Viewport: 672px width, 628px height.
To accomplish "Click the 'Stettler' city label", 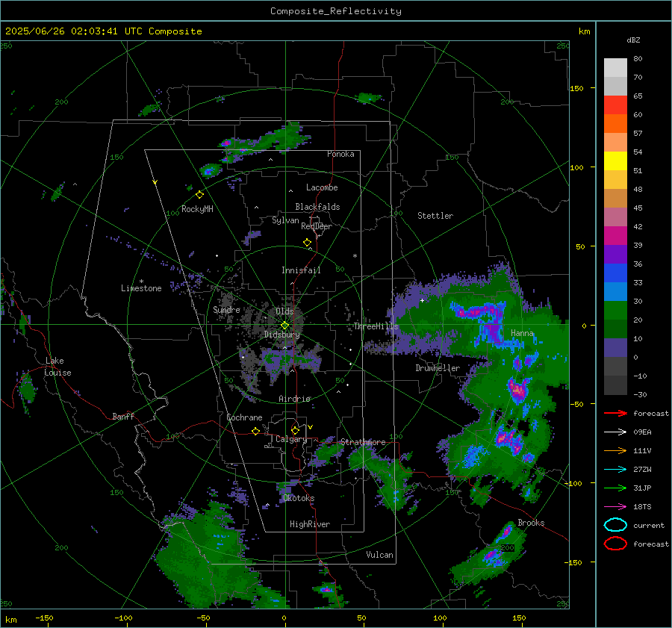I will (x=435, y=216).
